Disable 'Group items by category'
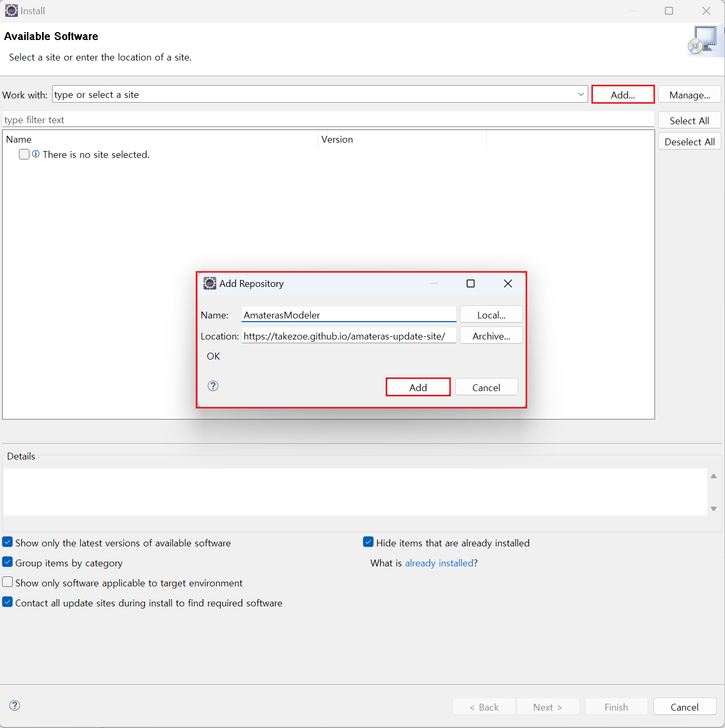The width and height of the screenshot is (725, 728). point(7,562)
